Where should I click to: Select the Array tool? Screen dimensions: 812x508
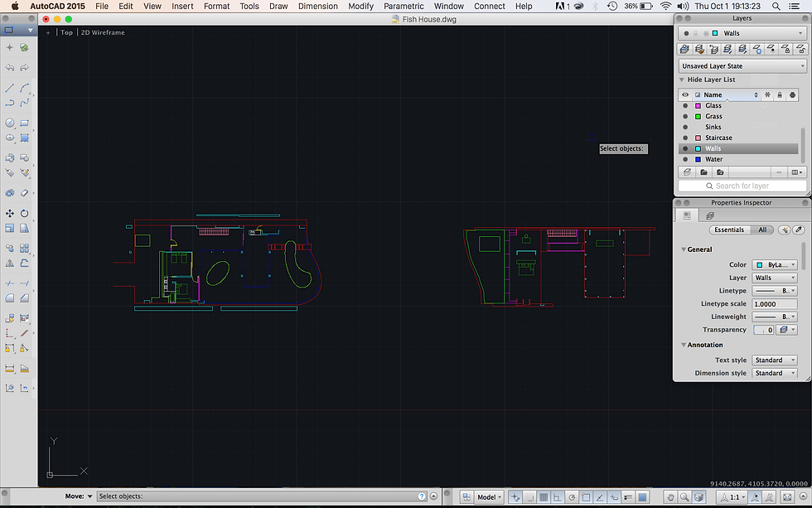point(24,248)
